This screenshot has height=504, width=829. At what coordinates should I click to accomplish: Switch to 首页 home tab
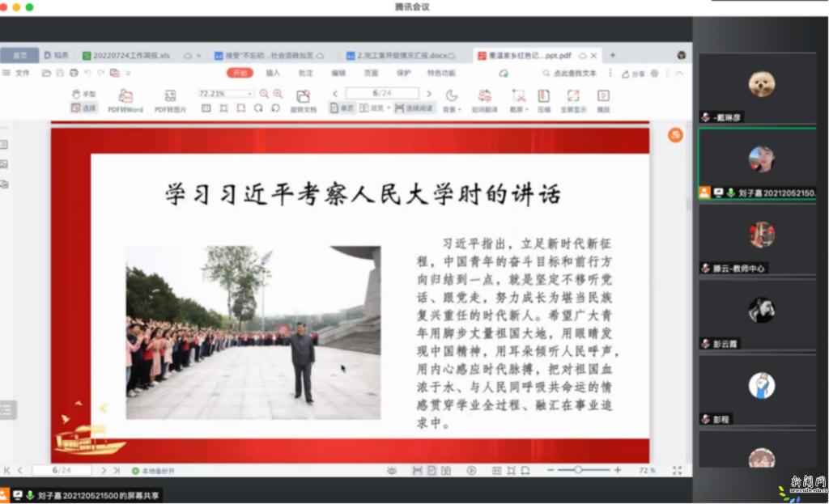(19, 55)
